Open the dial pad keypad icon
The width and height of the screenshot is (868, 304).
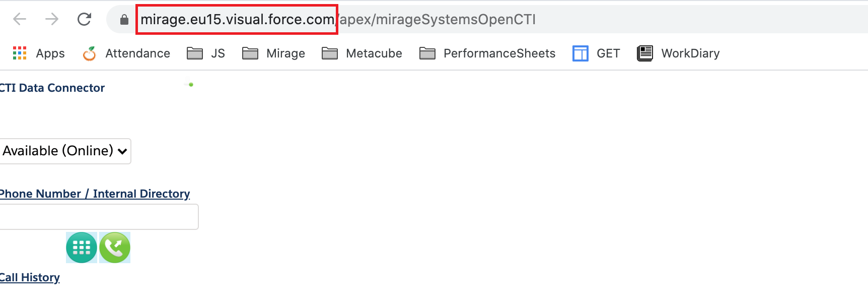[x=82, y=248]
